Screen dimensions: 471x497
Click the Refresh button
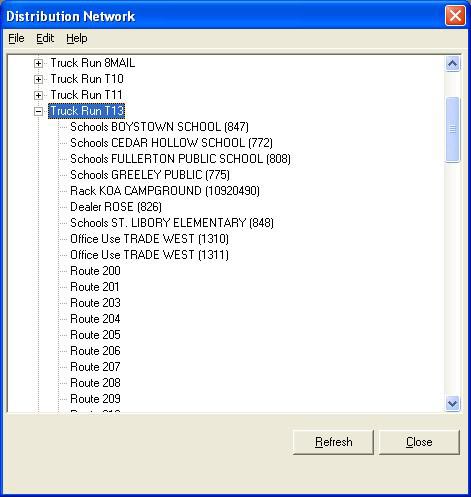pyautogui.click(x=333, y=442)
